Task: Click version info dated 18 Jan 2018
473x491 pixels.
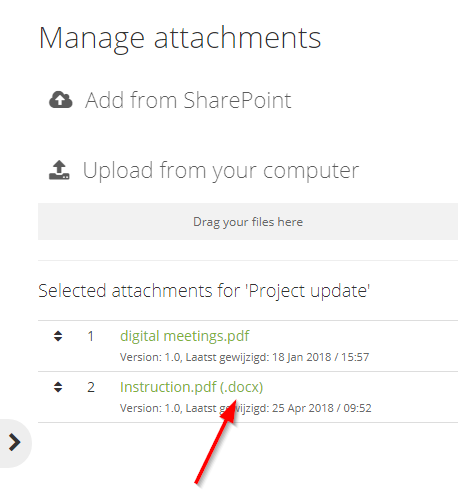Action: tap(244, 357)
